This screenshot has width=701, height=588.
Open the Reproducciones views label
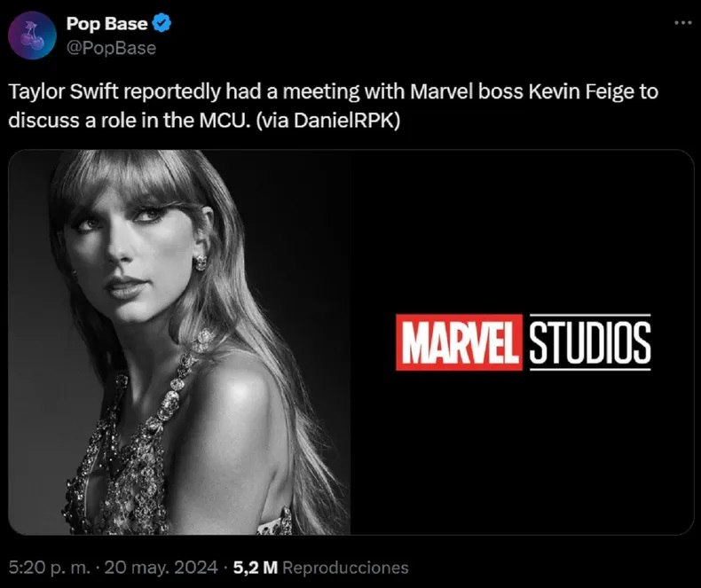[350, 568]
